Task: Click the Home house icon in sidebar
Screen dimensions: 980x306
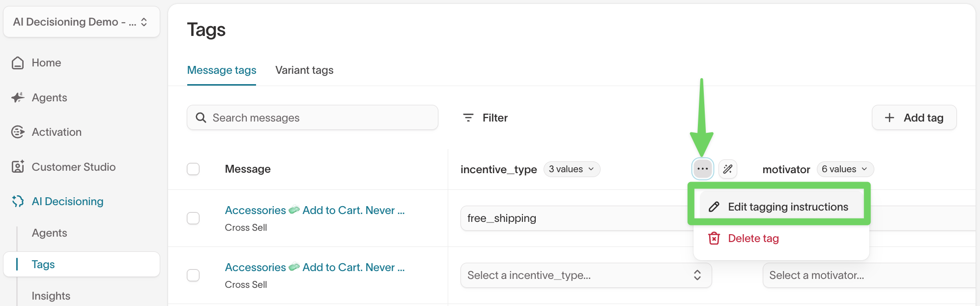Action: tap(18, 63)
